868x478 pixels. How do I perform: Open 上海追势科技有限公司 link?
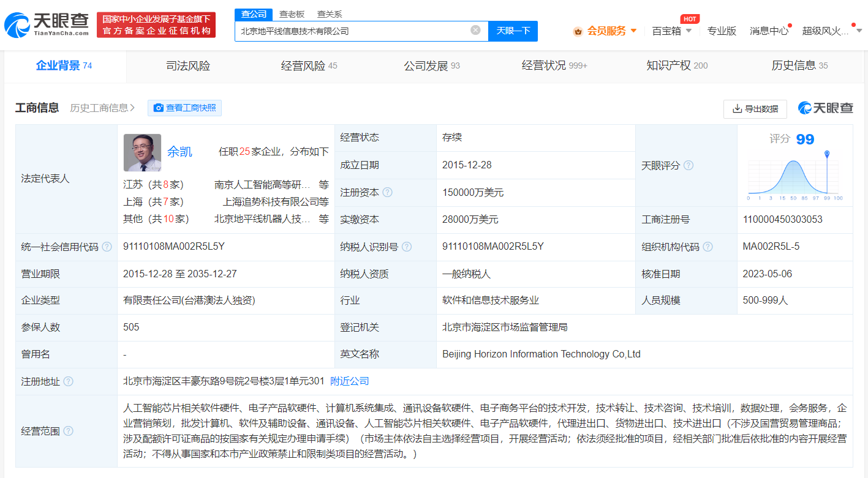(x=270, y=201)
